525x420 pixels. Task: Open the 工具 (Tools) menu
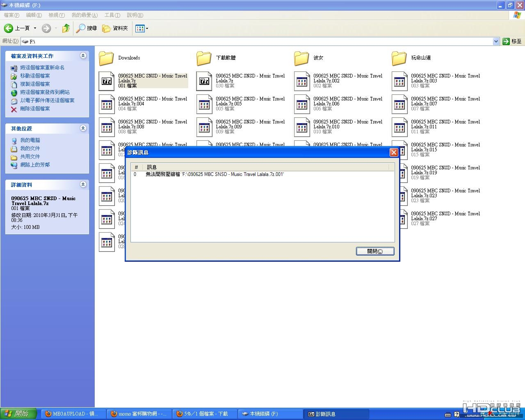pyautogui.click(x=112, y=15)
